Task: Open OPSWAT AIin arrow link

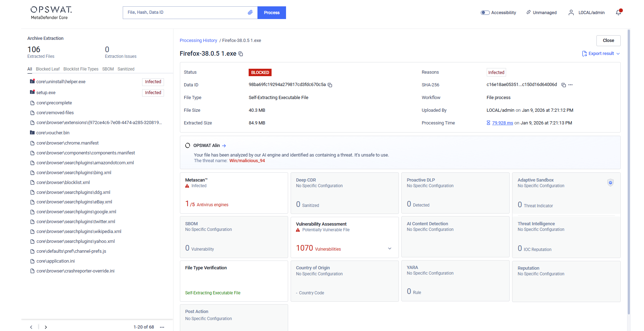Action: (x=224, y=146)
